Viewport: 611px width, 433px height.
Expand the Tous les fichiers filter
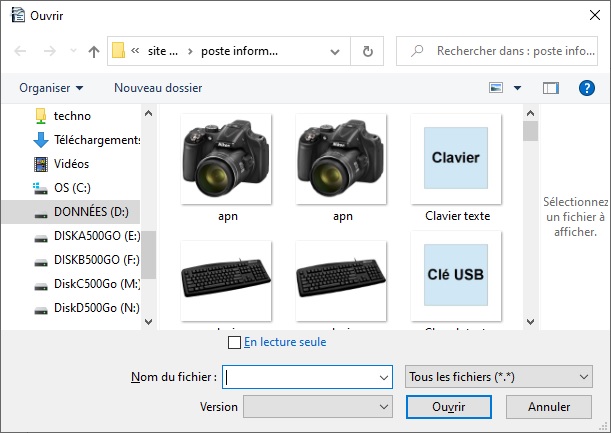pos(498,377)
